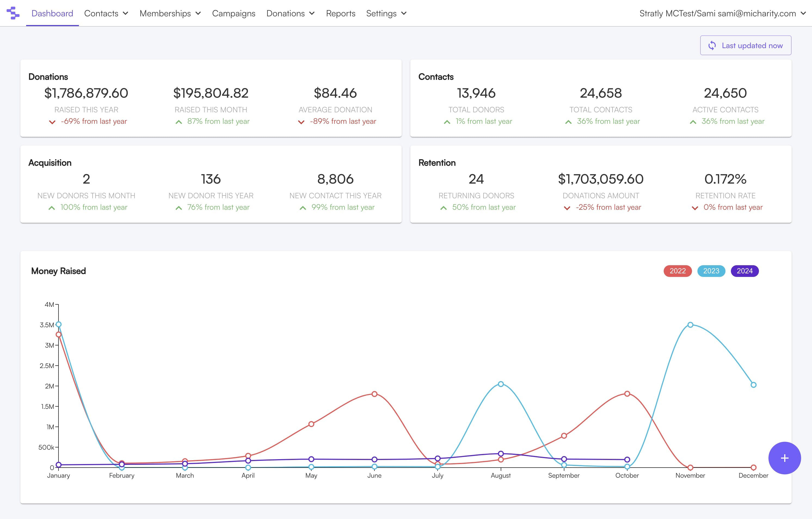The image size is (812, 519).
Task: Toggle the 2024 series legend pill
Action: 744,271
